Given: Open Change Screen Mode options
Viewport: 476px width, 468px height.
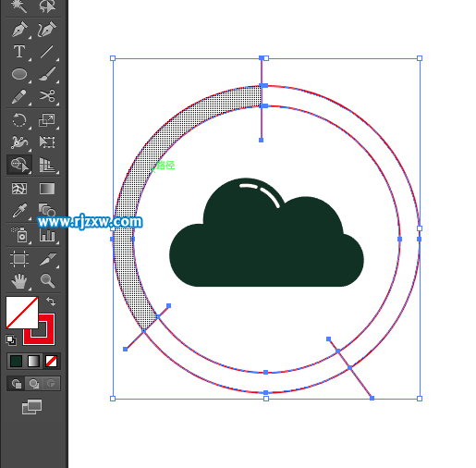Looking at the screenshot, I should (31, 407).
